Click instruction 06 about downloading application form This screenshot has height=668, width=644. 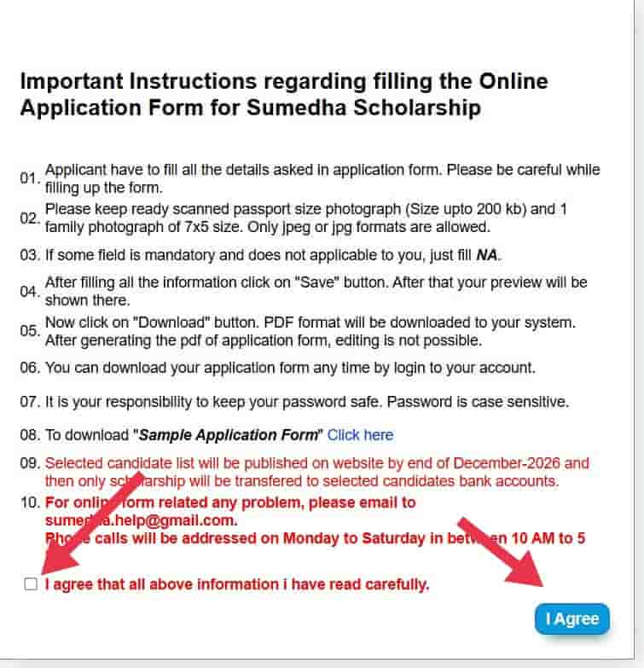(x=290, y=368)
